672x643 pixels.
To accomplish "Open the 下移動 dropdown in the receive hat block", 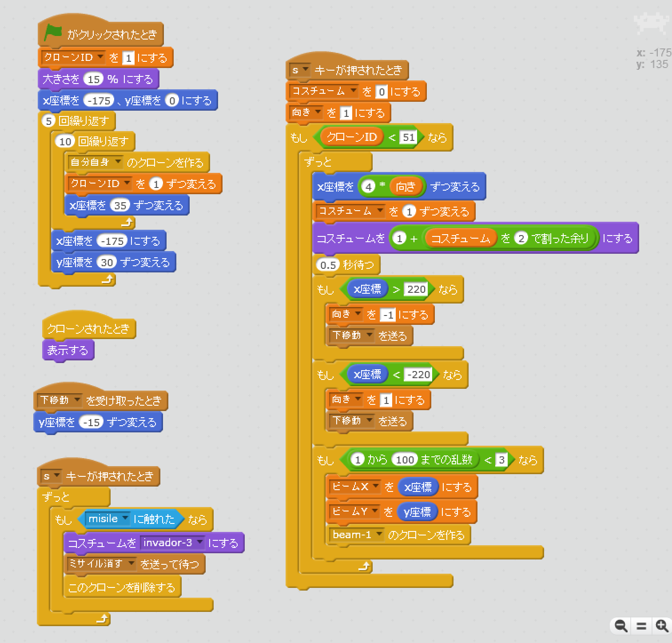I will coord(77,400).
